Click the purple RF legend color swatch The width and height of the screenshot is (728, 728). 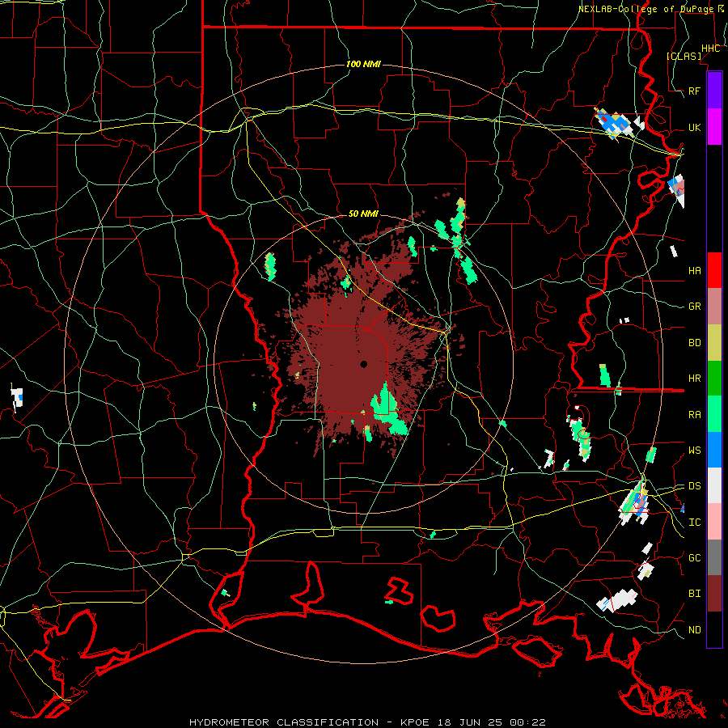tap(714, 91)
